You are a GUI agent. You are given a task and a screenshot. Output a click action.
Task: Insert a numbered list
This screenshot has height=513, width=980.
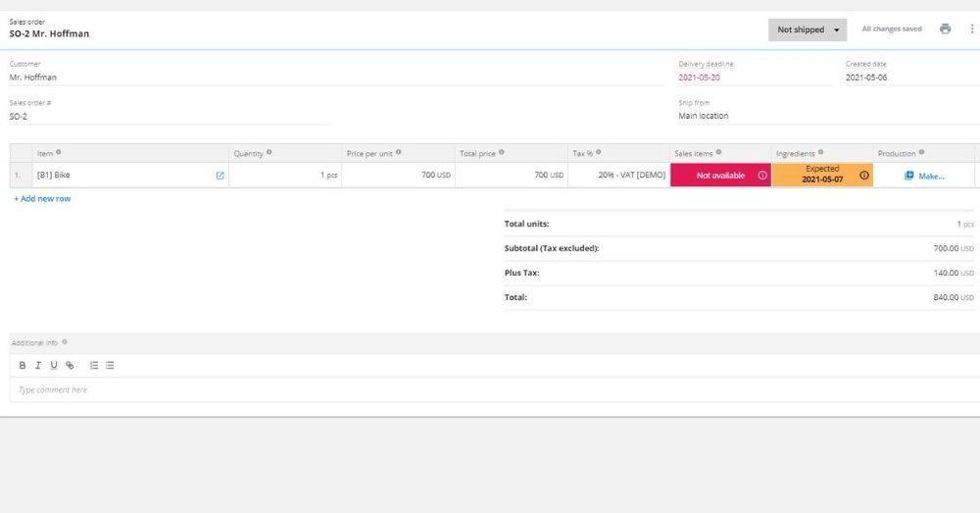(x=94, y=365)
